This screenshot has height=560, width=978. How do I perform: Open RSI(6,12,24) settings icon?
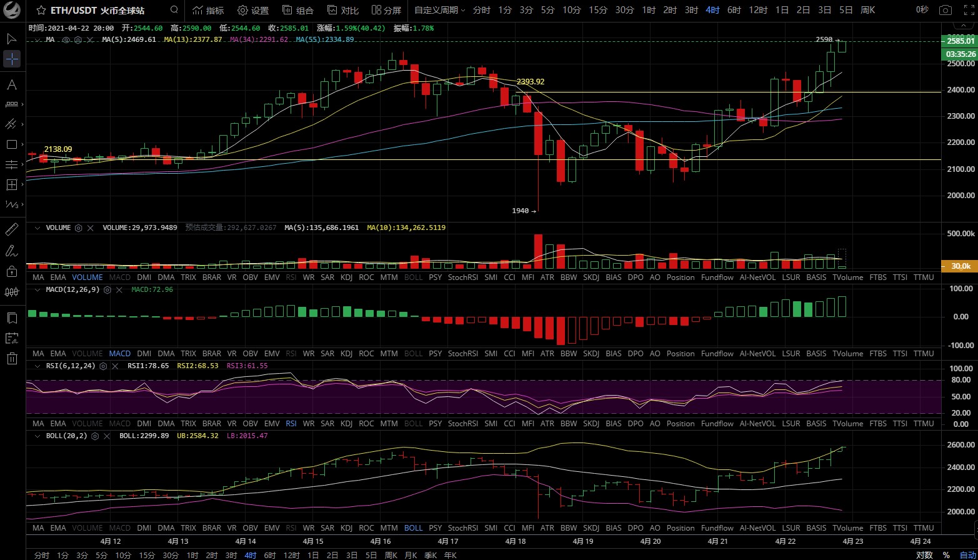103,366
